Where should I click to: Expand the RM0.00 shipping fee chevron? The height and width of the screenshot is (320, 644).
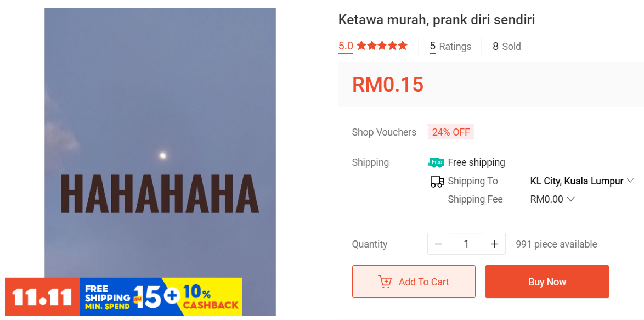(570, 199)
